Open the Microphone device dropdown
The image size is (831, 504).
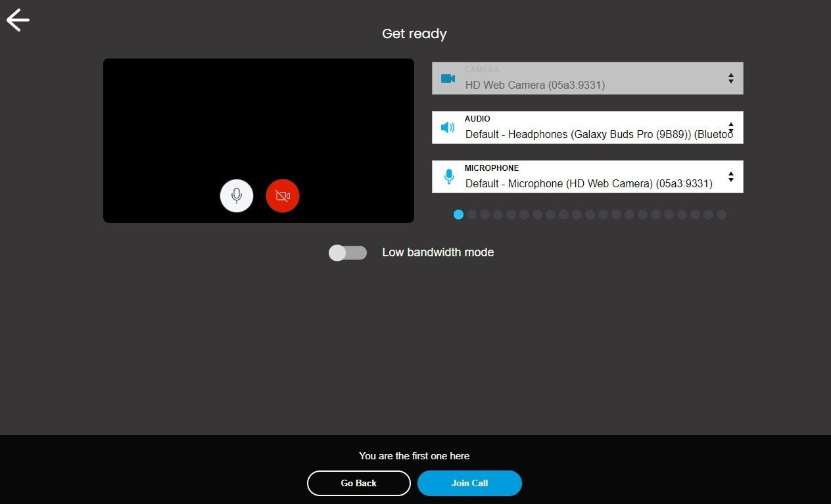(588, 177)
